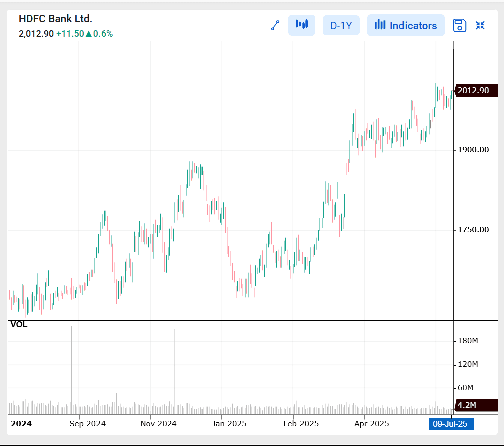Open the Indicators menu
This screenshot has height=446, width=504.
point(406,25)
